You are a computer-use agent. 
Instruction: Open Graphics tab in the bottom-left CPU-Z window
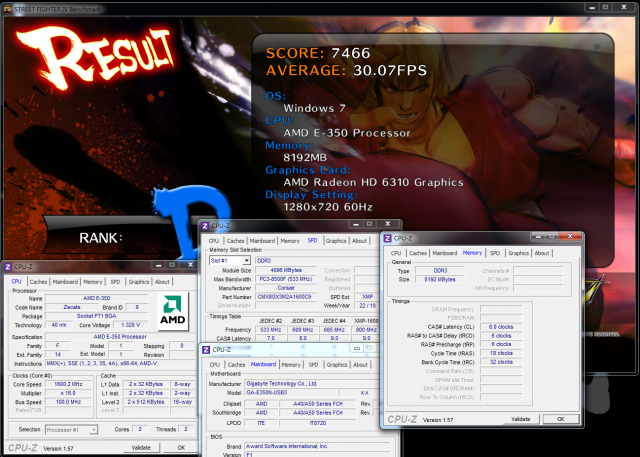pyautogui.click(x=139, y=282)
